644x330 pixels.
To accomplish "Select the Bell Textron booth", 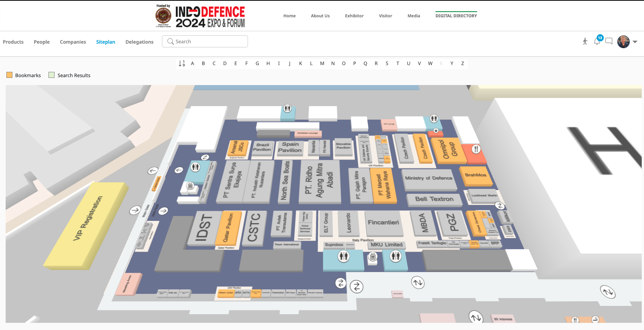I will (x=434, y=199).
